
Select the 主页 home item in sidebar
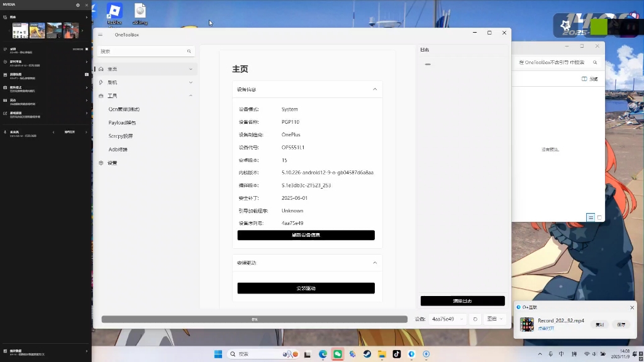coord(146,69)
